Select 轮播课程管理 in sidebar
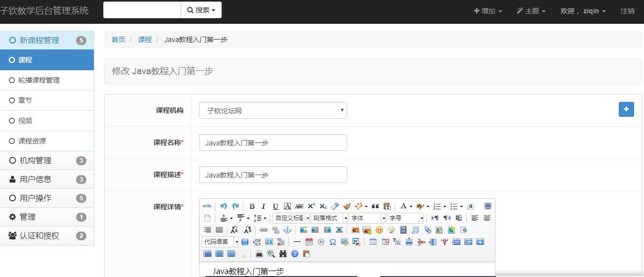The width and height of the screenshot is (644, 277). 47,80
